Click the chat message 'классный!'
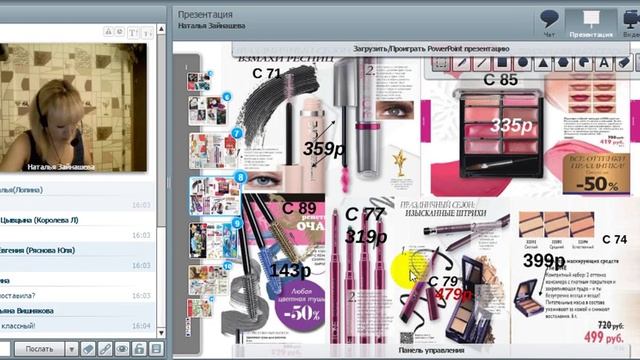This screenshot has width=640, height=360. click(x=18, y=326)
